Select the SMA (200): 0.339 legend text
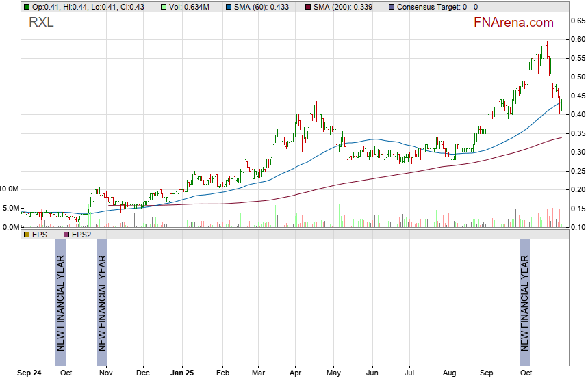The image size is (588, 387). [346, 7]
